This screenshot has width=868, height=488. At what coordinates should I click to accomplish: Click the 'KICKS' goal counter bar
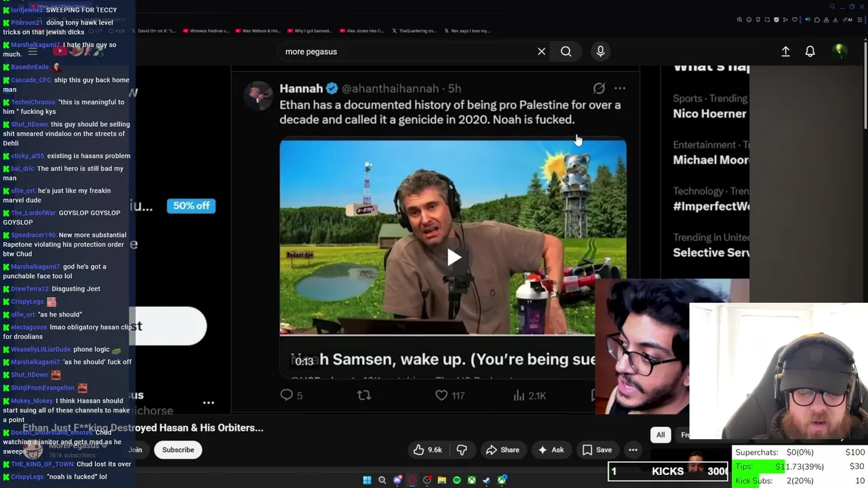pos(668,471)
